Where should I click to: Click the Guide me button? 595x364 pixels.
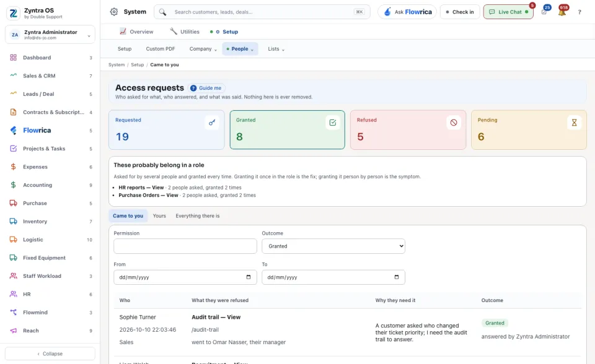click(x=206, y=88)
